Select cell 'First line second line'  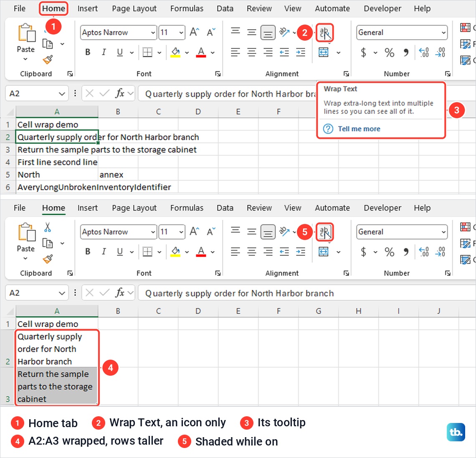point(57,162)
